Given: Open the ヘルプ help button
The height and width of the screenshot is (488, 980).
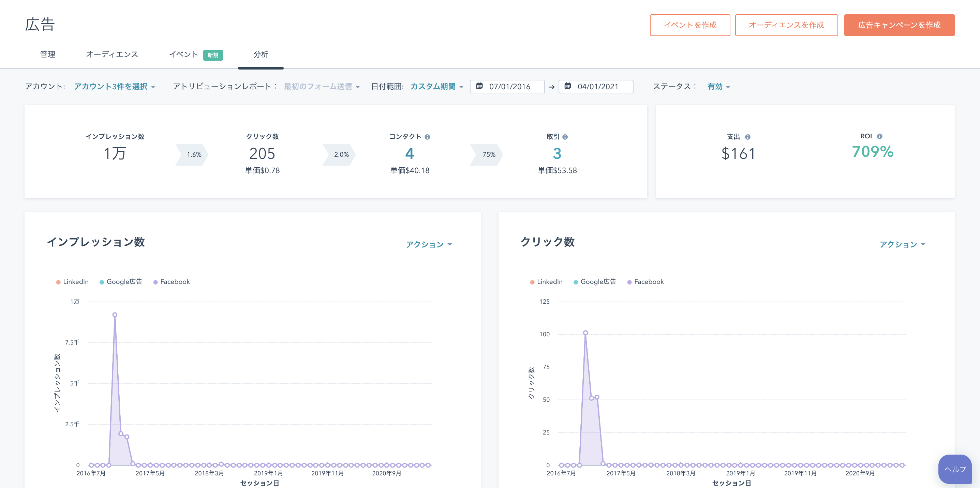Looking at the screenshot, I should point(955,469).
